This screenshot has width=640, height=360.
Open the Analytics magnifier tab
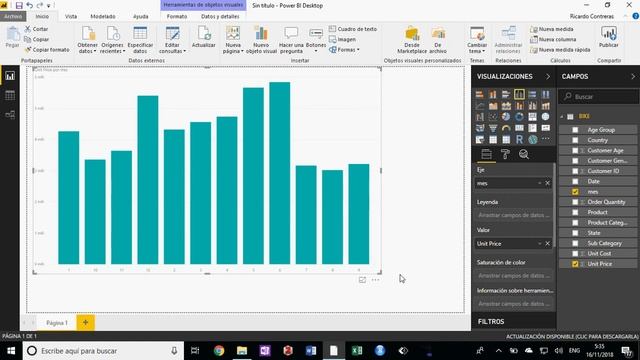tap(524, 154)
